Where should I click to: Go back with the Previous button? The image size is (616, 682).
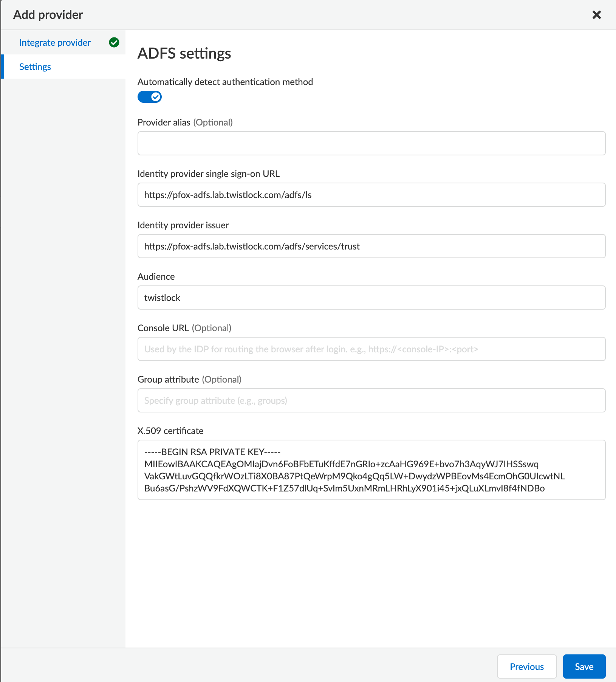[527, 666]
